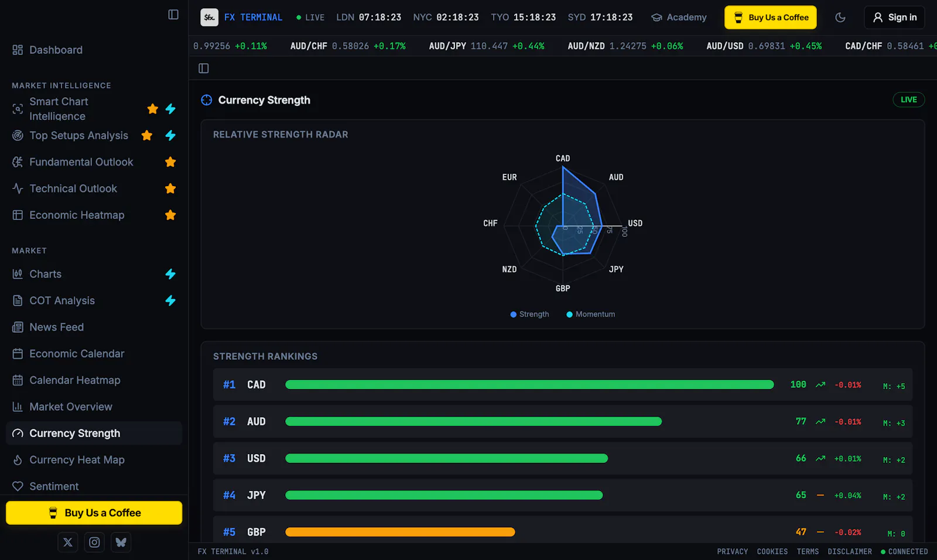Open X (Twitter) social icon

pos(68,542)
